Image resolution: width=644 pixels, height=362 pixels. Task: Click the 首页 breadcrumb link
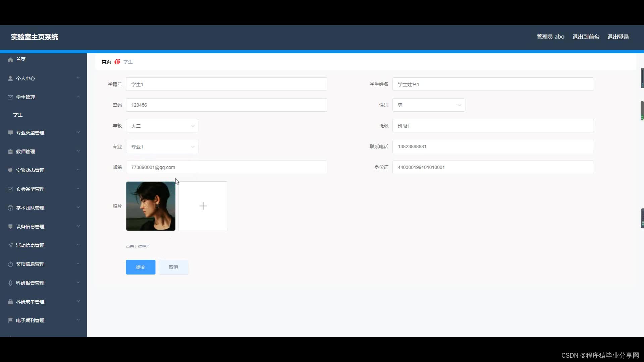[106, 62]
